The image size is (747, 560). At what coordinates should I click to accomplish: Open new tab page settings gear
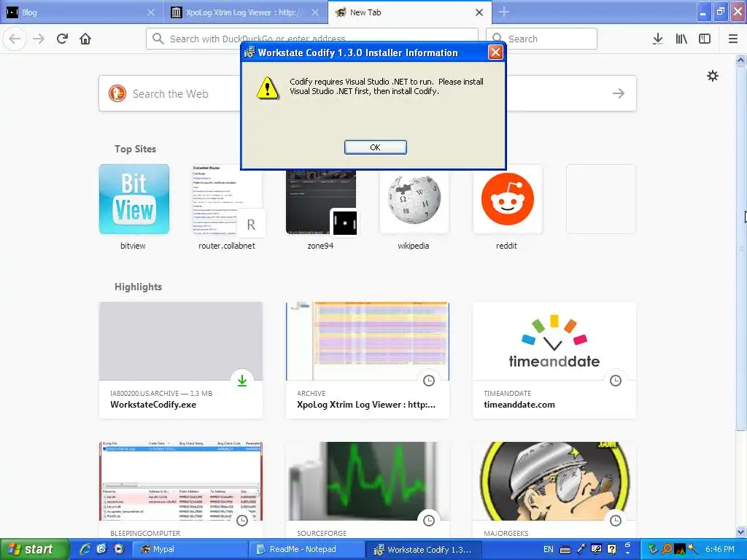pos(712,76)
